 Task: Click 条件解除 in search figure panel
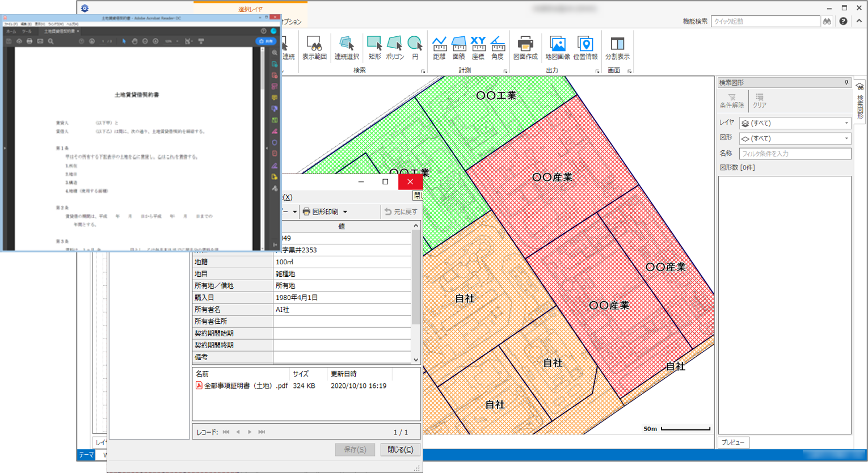(x=732, y=101)
